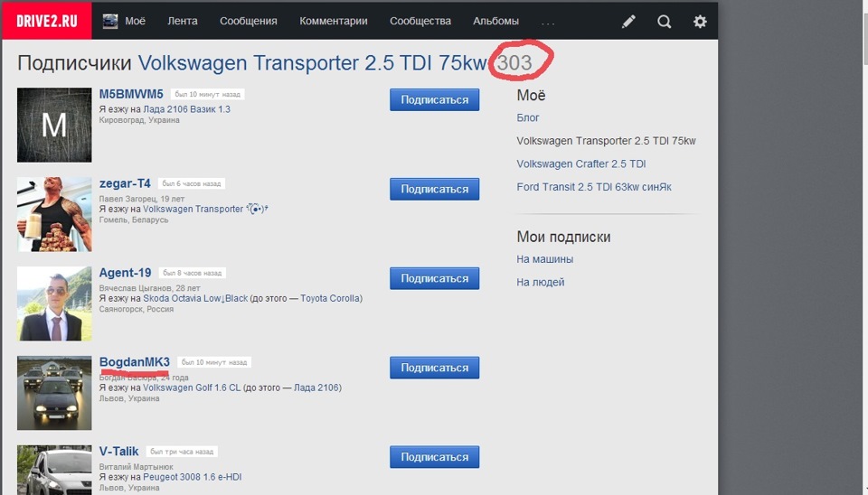Open the Volkswagen Golf 1.6 CL link
The height and width of the screenshot is (495, 868).
coord(192,388)
